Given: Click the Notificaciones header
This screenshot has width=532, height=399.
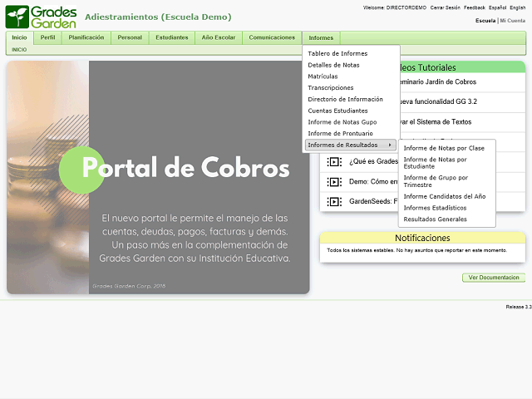Looking at the screenshot, I should pyautogui.click(x=422, y=238).
